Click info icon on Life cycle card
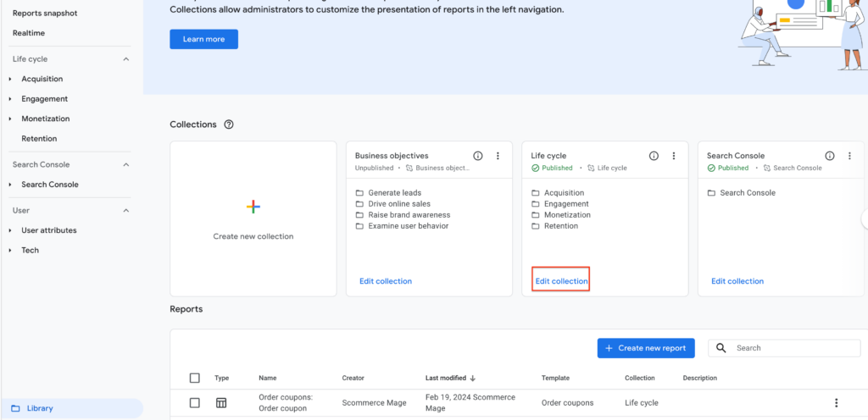Image resolution: width=868 pixels, height=420 pixels. [x=654, y=156]
